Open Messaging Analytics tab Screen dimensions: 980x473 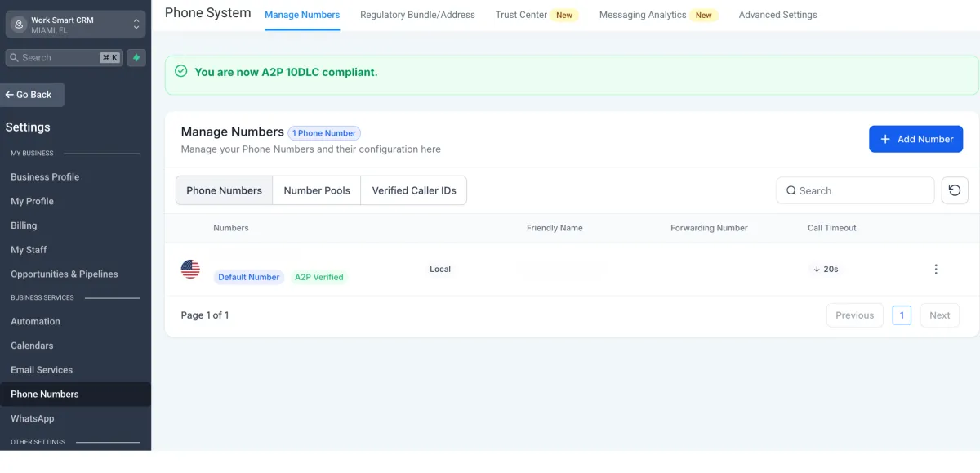643,15
